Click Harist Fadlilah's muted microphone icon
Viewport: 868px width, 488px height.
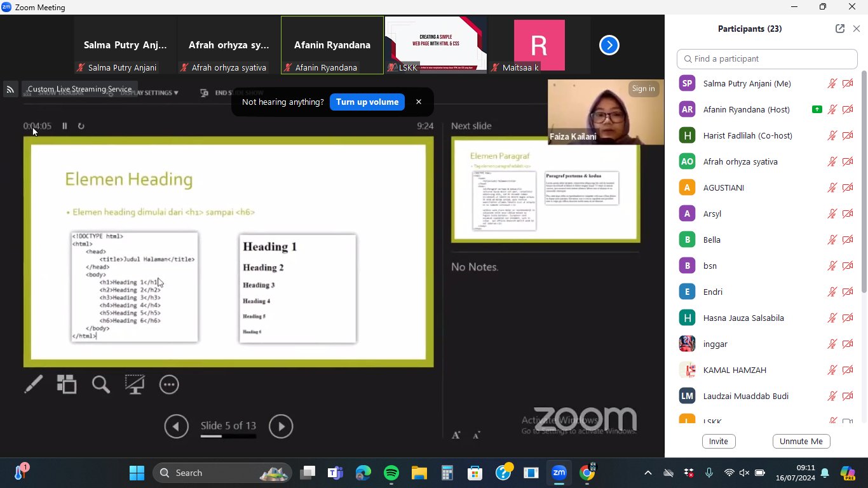(832, 135)
